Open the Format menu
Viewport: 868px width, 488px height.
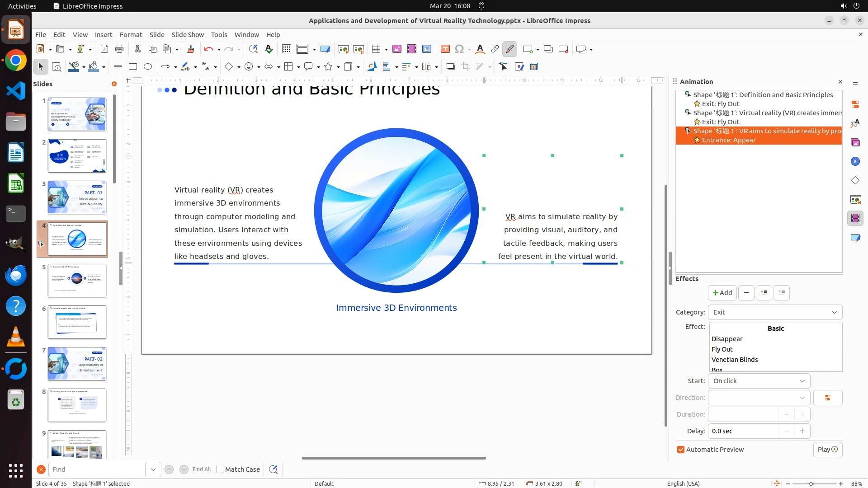click(x=131, y=35)
